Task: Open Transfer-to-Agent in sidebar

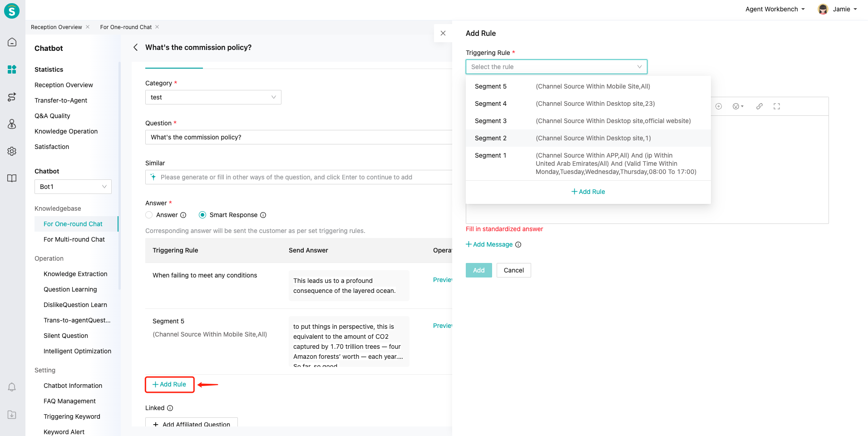Action: pos(61,100)
